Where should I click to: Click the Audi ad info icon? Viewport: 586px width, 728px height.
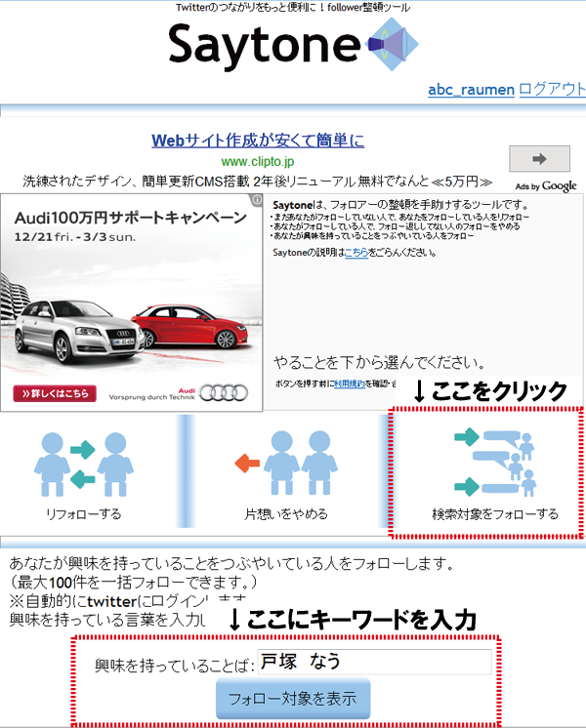(x=257, y=200)
